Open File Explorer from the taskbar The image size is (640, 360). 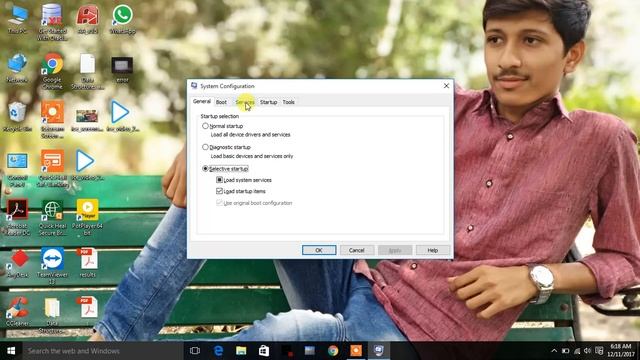(x=241, y=351)
